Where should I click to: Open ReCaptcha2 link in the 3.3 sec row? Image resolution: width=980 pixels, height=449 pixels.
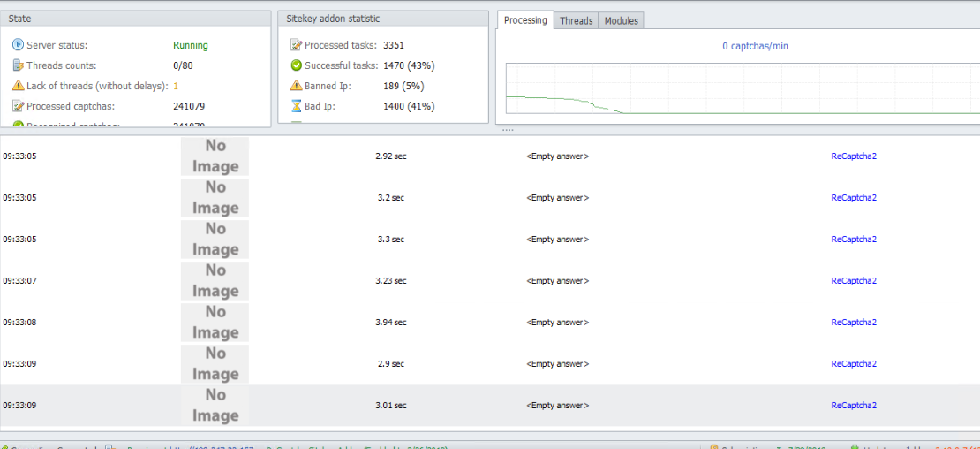pos(854,239)
